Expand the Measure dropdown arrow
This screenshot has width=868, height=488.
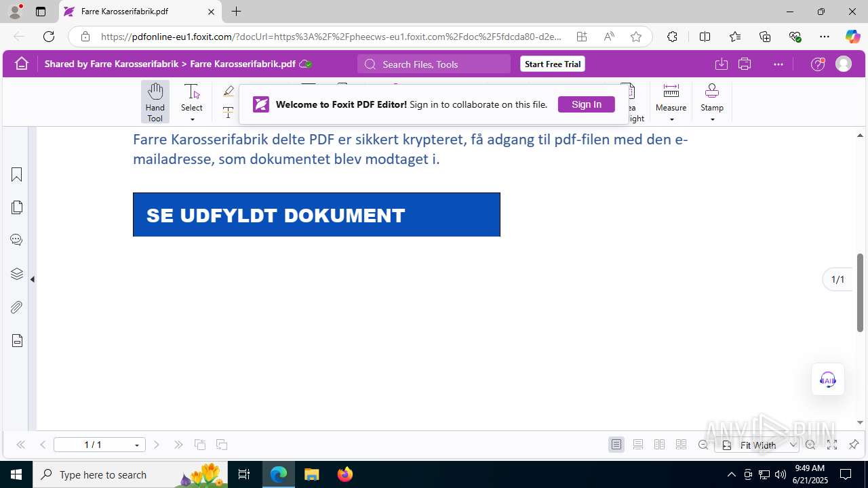pos(671,120)
